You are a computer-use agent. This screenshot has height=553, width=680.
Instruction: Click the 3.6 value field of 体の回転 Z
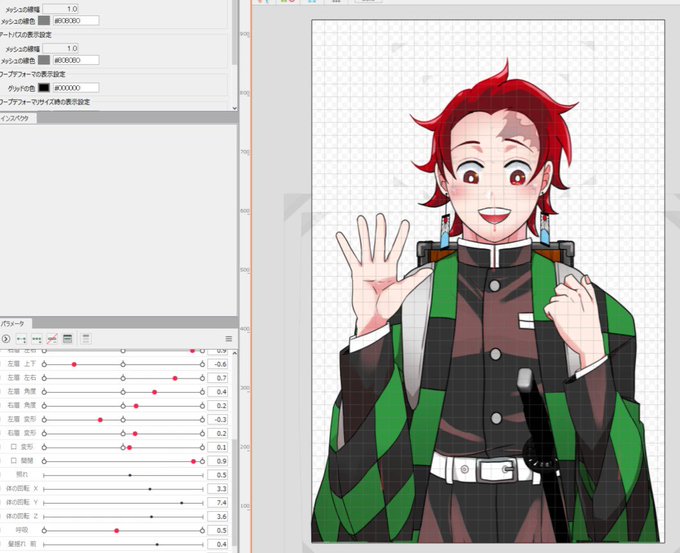point(217,517)
